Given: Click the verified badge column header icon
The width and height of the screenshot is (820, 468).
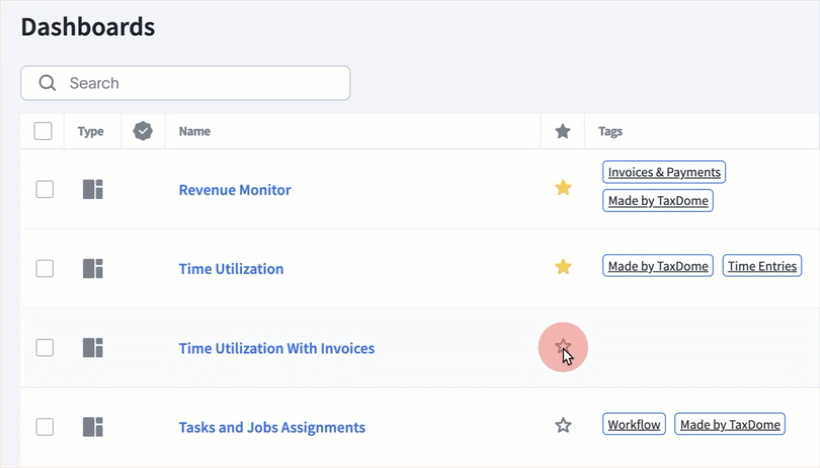Looking at the screenshot, I should tap(143, 131).
